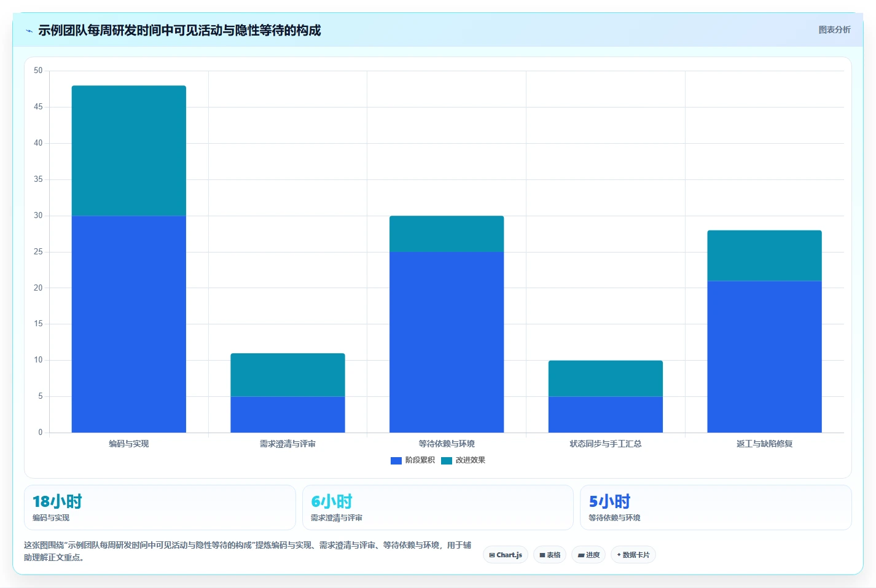
Task: Click 等待依赖与环境 caption under 5小时
Action: click(x=614, y=518)
